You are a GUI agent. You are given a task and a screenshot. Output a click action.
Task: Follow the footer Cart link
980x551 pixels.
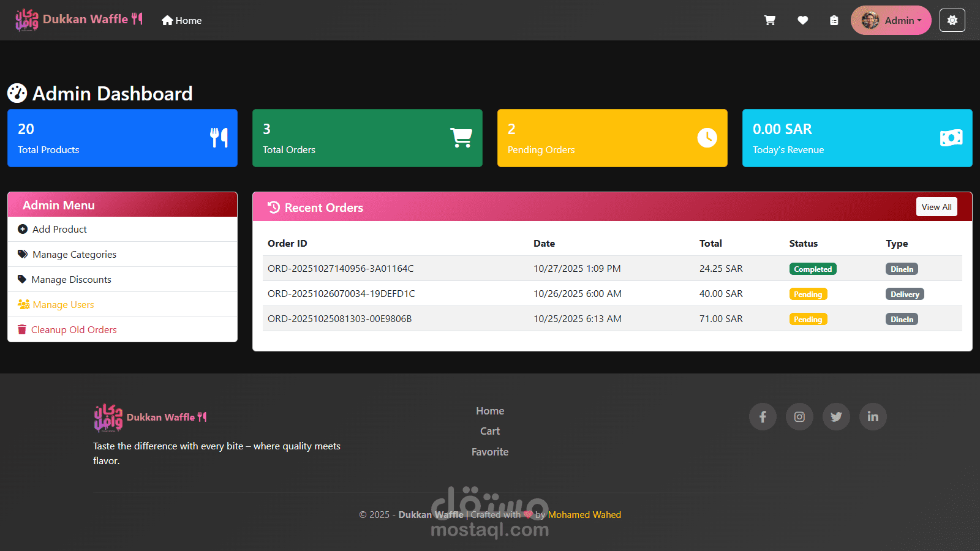490,431
